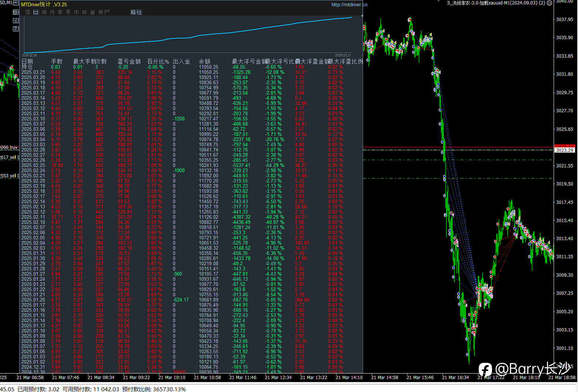Open help with the ? icon
Image resolution: width=578 pixels, height=392 pixels.
(16, 29)
